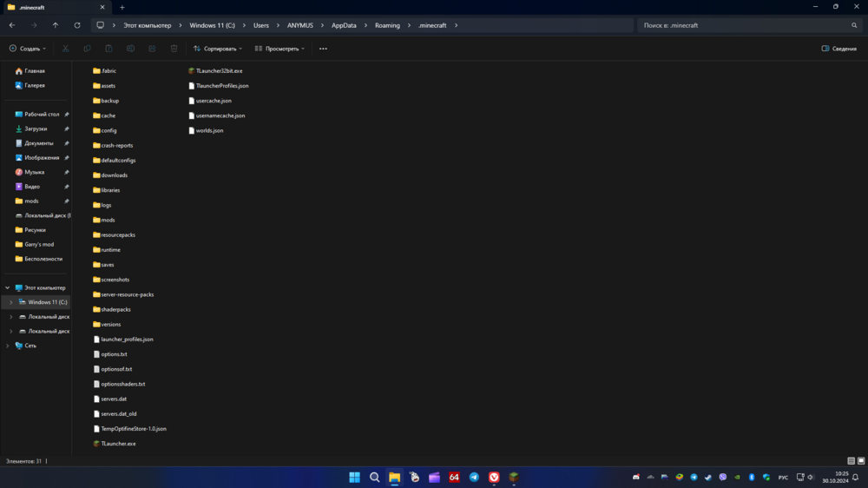Open the three-dot more options menu
The image size is (868, 488).
click(323, 49)
